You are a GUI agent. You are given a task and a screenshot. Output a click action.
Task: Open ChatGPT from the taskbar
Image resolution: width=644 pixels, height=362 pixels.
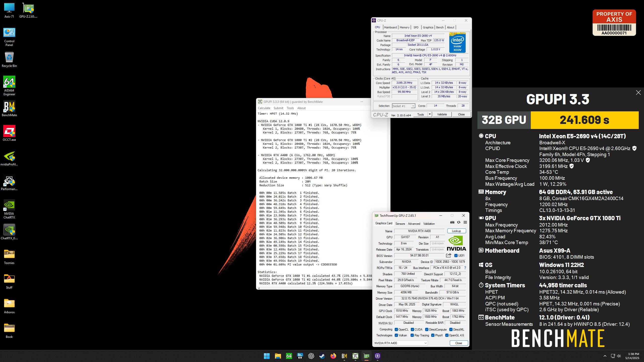click(311, 356)
